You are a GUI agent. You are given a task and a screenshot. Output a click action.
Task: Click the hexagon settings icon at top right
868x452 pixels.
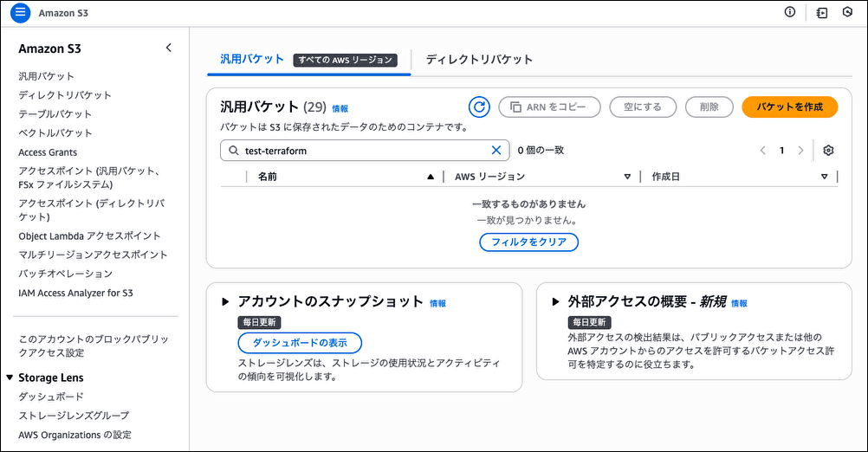click(x=847, y=12)
